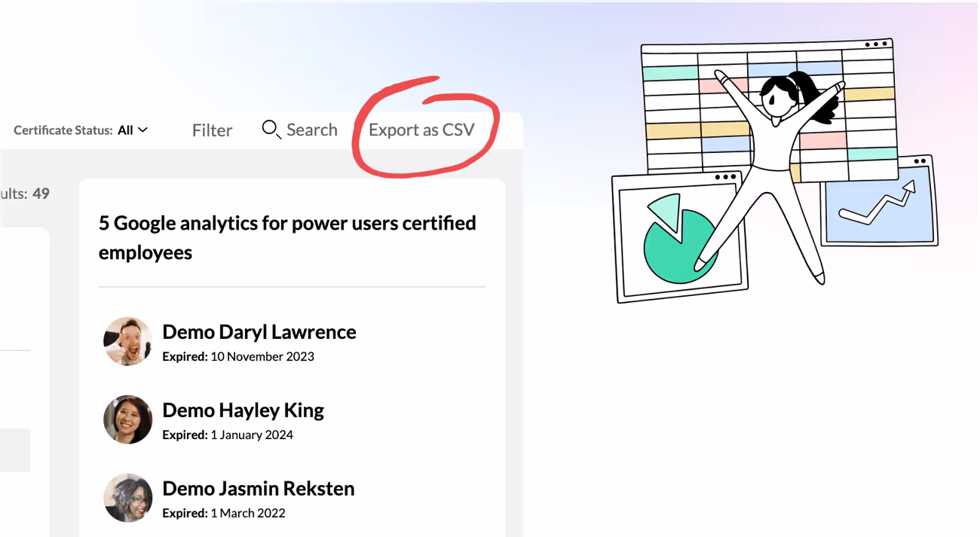This screenshot has height=537, width=980.
Task: Click the Filter button
Action: (x=212, y=130)
